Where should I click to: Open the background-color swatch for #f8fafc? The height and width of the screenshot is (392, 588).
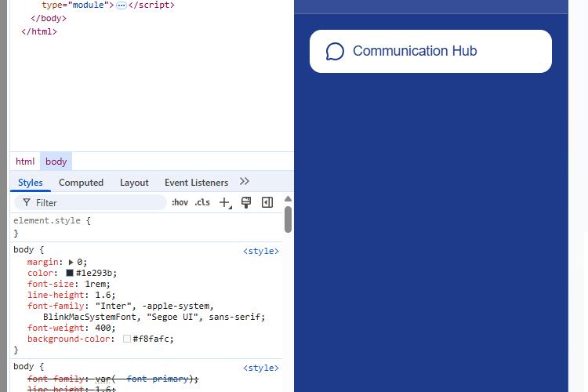pos(126,339)
